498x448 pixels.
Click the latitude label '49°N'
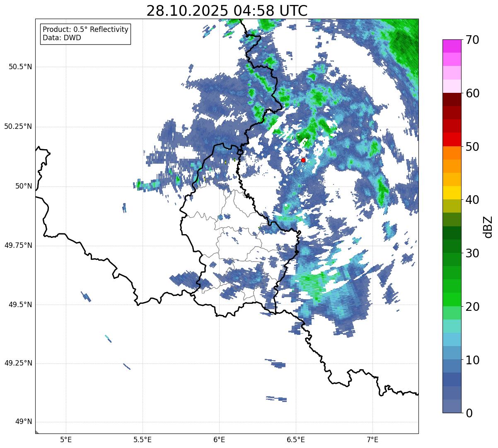pyautogui.click(x=24, y=422)
